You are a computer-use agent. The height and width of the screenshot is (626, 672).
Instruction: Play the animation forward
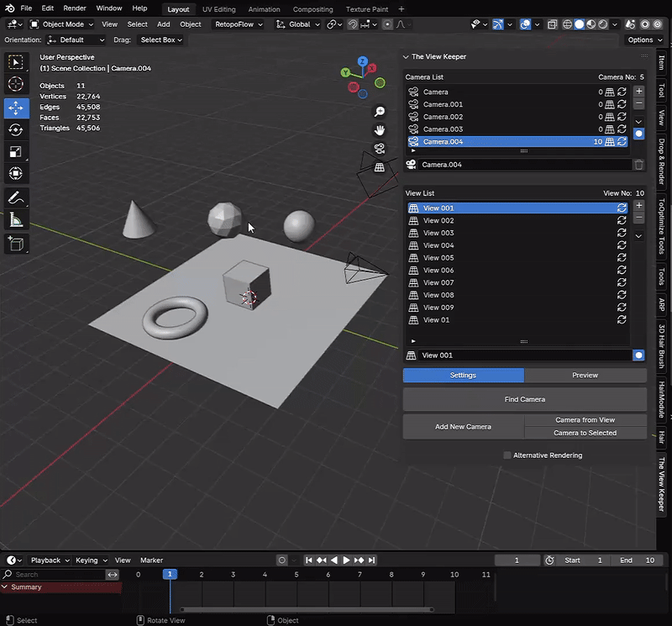point(346,560)
